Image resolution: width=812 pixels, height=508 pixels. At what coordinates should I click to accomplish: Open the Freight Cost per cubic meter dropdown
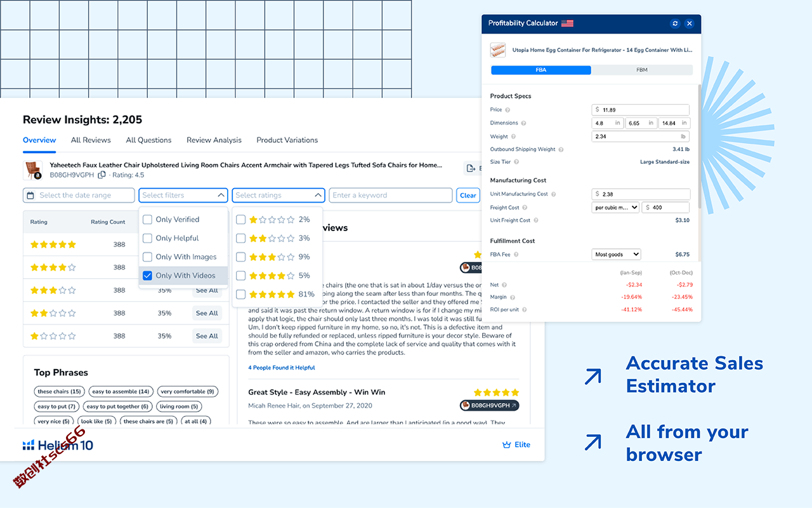[615, 208]
